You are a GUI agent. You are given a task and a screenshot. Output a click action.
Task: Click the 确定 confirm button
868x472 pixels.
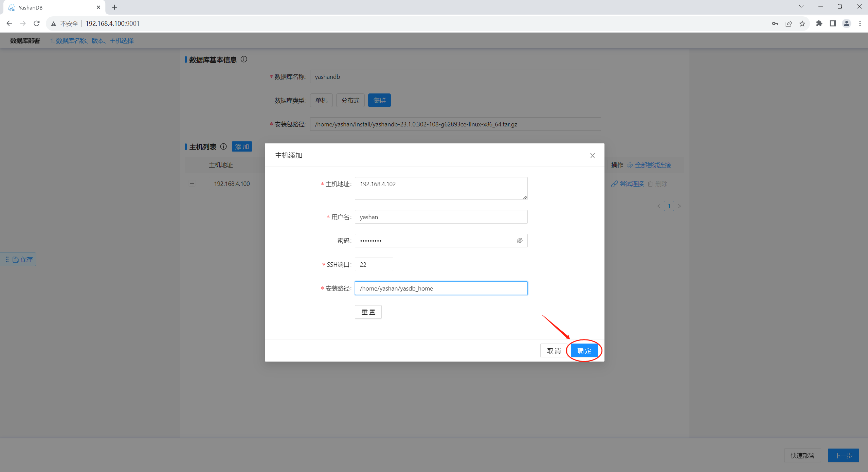pyautogui.click(x=584, y=351)
